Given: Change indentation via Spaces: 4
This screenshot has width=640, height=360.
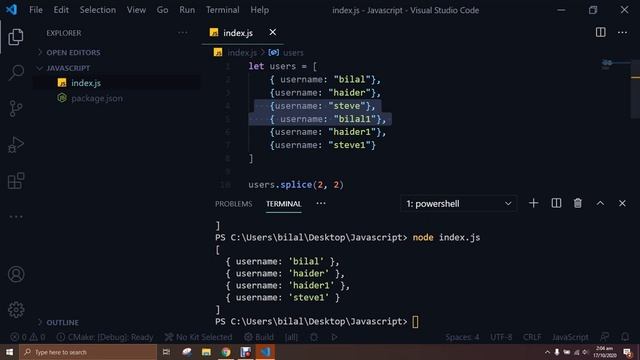Looking at the screenshot, I should tap(462, 337).
